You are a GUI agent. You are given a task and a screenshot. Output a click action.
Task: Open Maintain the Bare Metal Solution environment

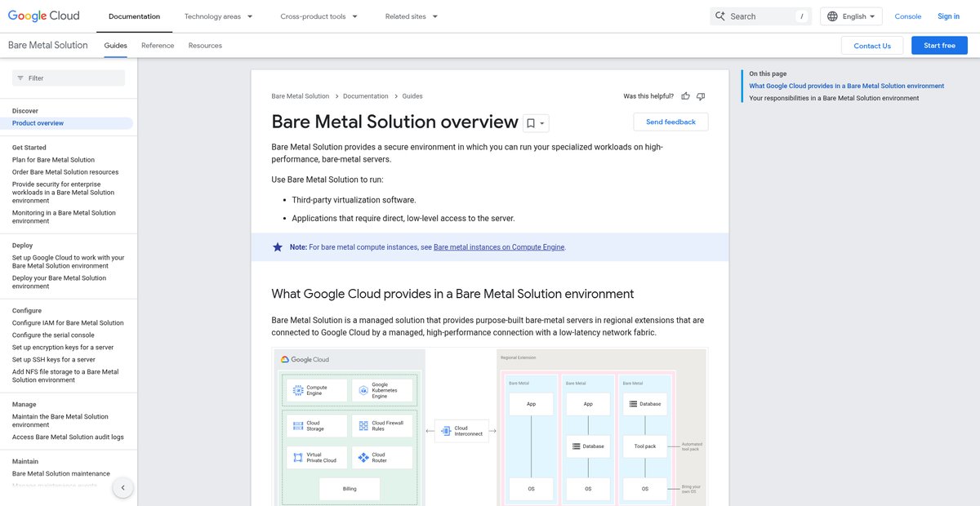(x=60, y=421)
